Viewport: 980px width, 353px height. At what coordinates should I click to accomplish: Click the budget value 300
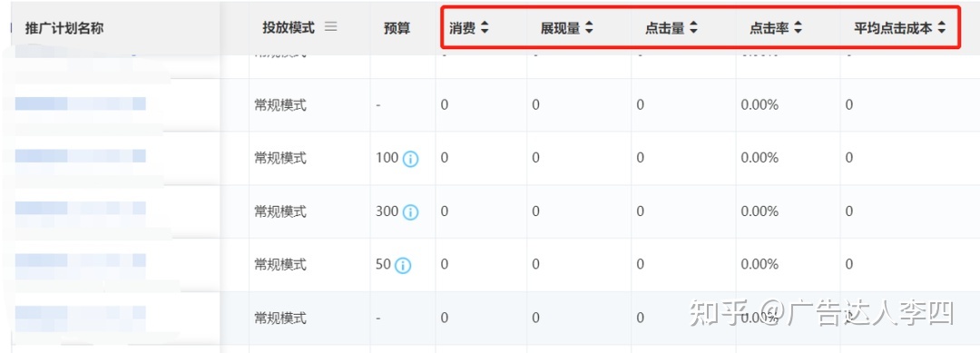[387, 211]
